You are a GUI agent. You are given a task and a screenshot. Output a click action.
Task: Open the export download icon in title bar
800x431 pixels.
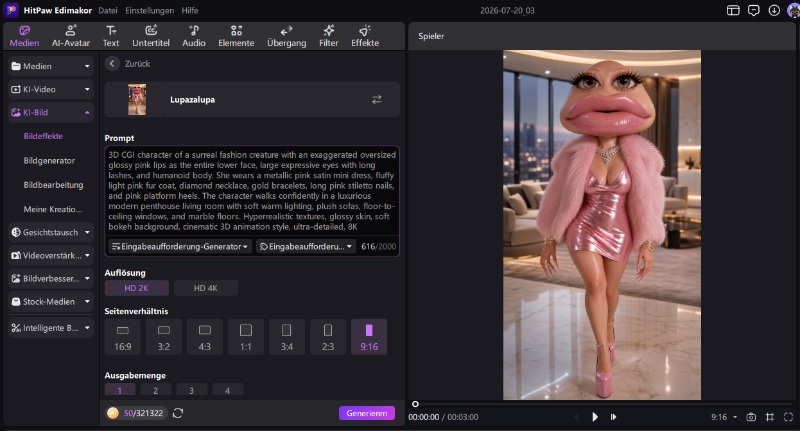[x=774, y=10]
